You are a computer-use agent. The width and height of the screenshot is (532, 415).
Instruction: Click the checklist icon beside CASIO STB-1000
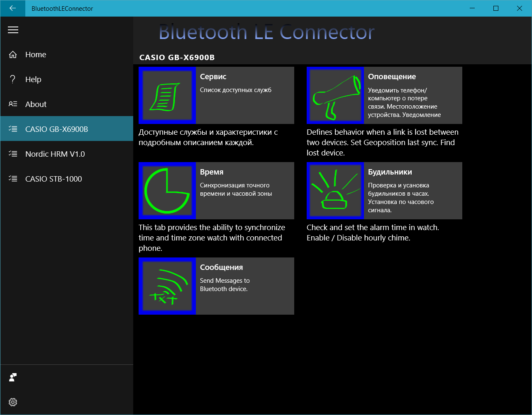(x=13, y=179)
